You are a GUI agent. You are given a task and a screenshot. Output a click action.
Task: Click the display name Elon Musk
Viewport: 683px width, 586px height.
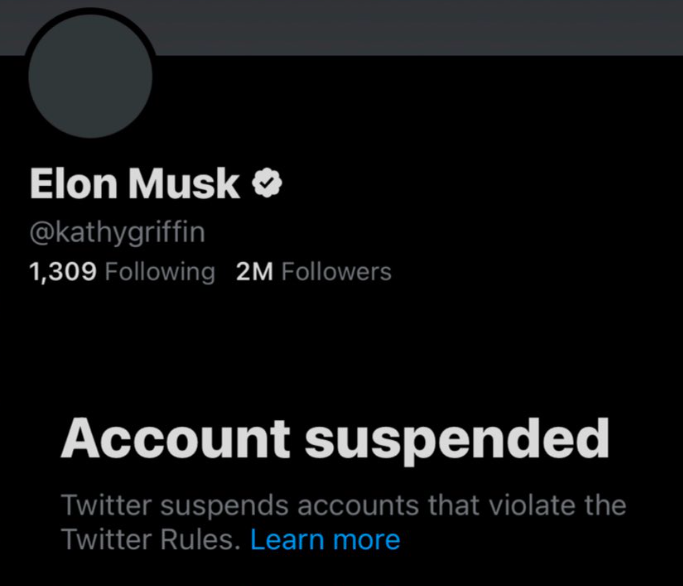pyautogui.click(x=135, y=184)
